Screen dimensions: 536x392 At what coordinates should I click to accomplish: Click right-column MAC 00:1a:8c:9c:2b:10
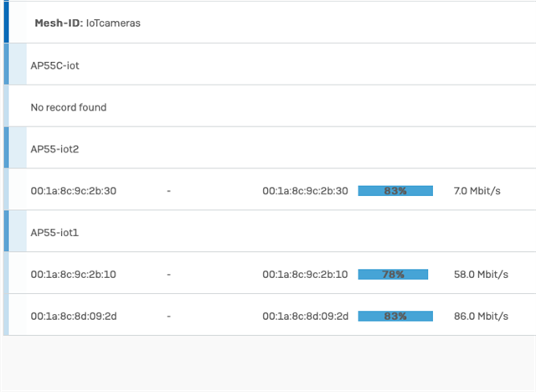(305, 275)
